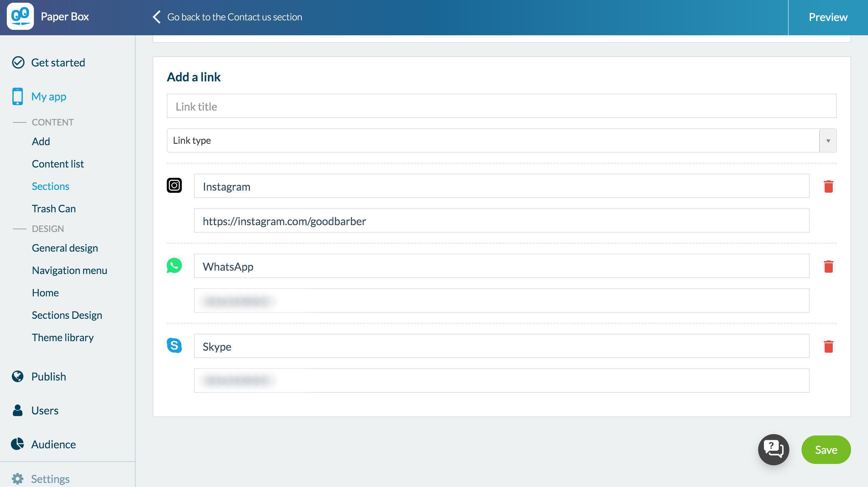Delete the Instagram link entry

pyautogui.click(x=828, y=186)
